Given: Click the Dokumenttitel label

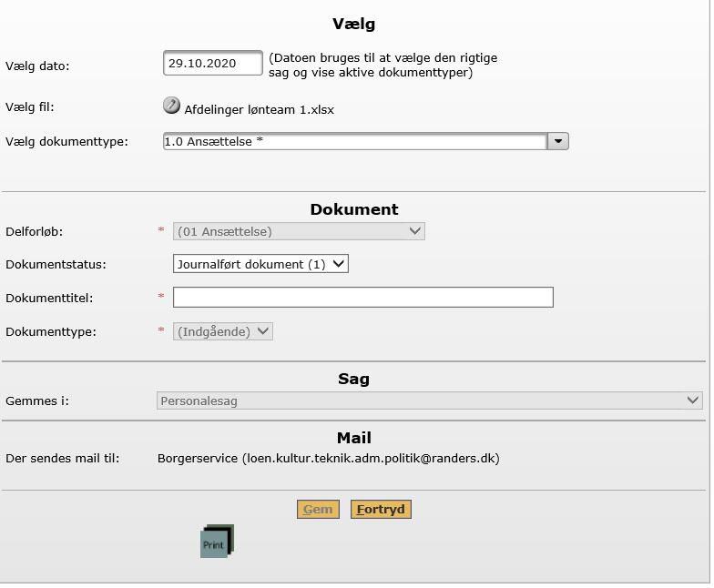Looking at the screenshot, I should pyautogui.click(x=49, y=299).
